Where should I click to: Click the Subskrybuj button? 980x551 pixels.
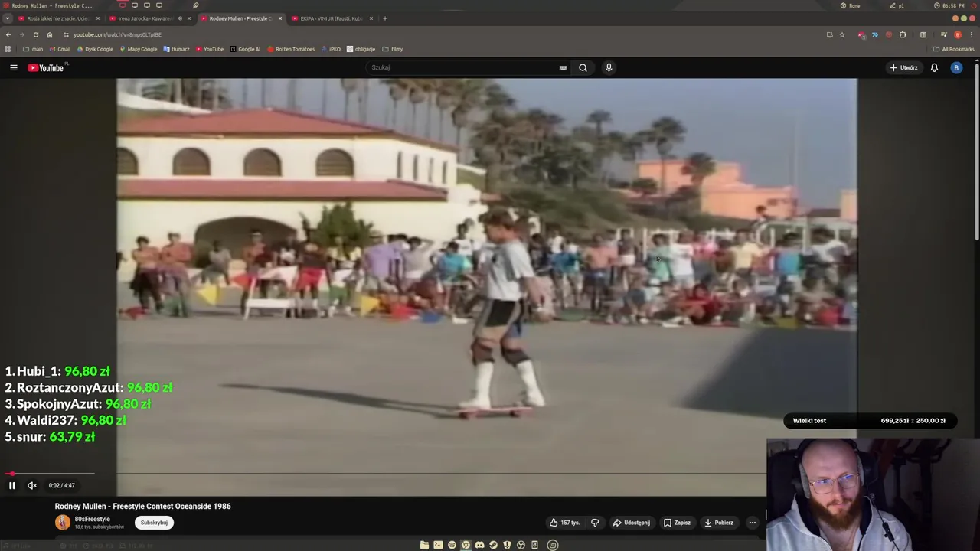point(154,523)
